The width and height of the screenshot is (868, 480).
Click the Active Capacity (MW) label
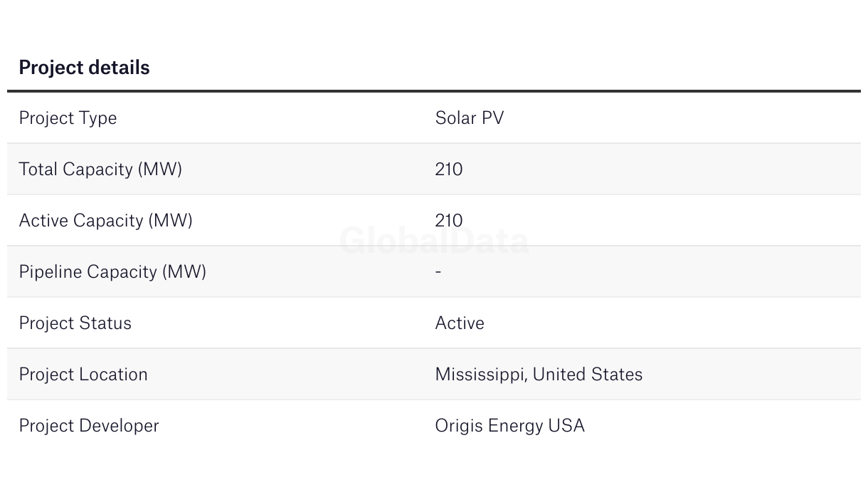point(105,221)
